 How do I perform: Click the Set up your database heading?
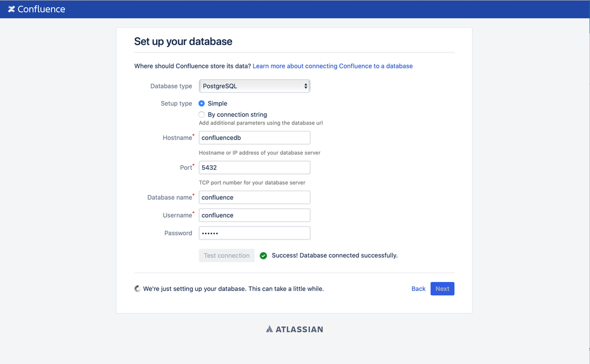(x=183, y=41)
